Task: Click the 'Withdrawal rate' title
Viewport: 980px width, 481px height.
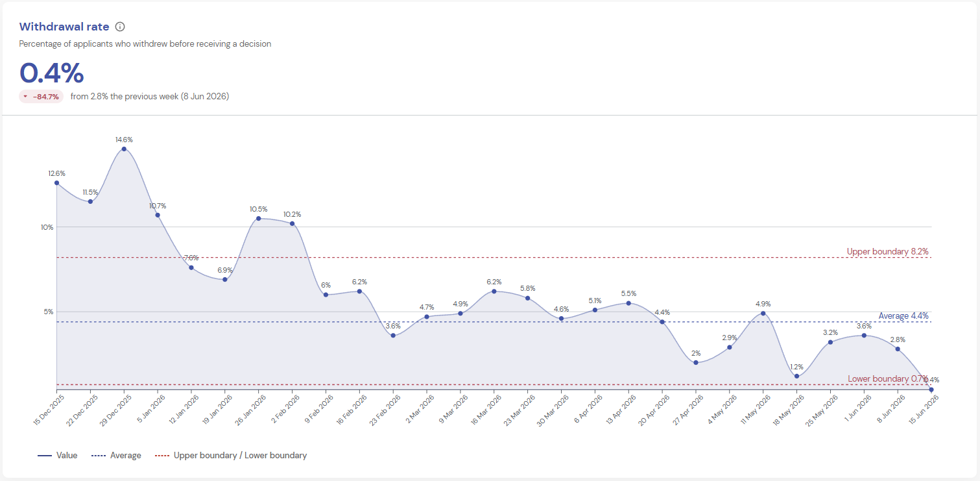Action: click(x=64, y=27)
